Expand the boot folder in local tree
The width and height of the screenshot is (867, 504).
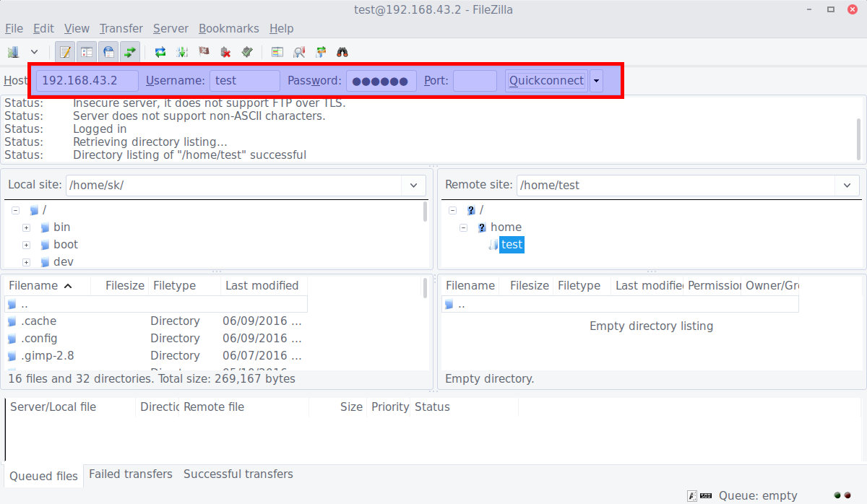26,245
